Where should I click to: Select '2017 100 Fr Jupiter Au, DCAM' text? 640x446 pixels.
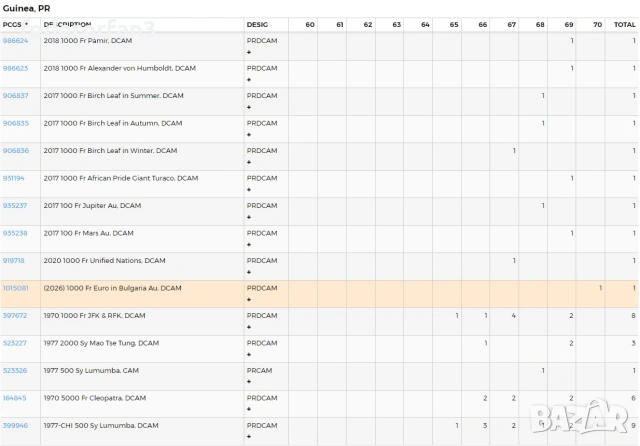coord(92,206)
